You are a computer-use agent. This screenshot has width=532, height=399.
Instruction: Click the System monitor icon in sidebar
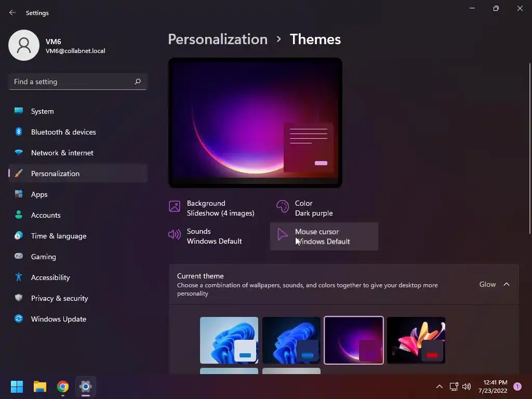(19, 111)
